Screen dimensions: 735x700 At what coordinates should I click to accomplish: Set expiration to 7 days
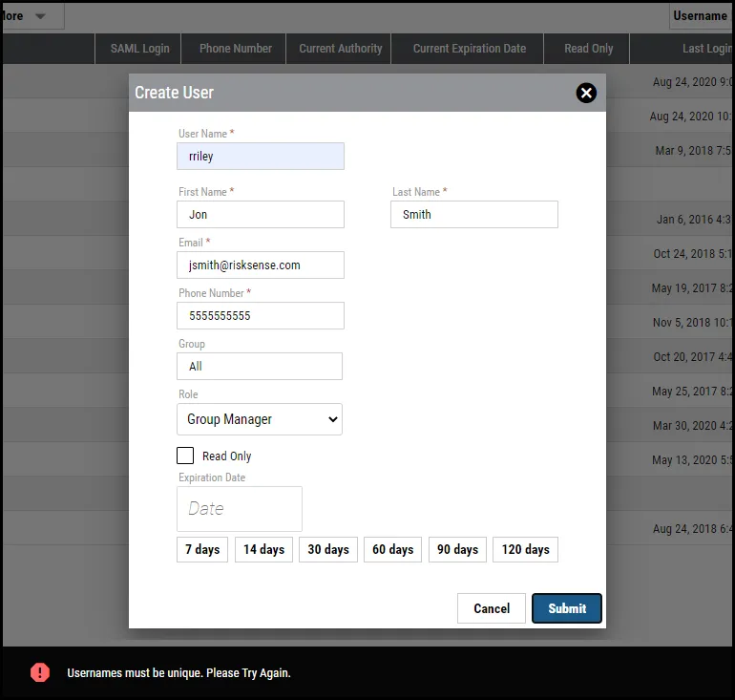tap(202, 549)
